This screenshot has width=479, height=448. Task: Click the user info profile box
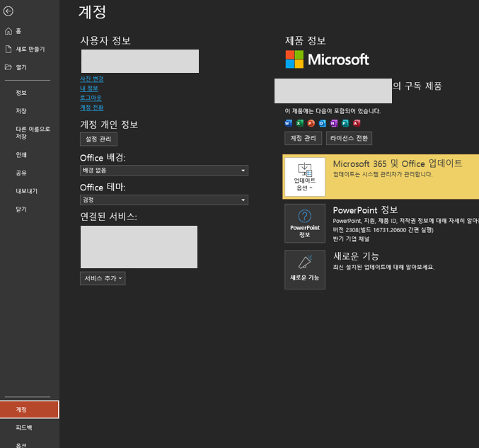click(140, 61)
